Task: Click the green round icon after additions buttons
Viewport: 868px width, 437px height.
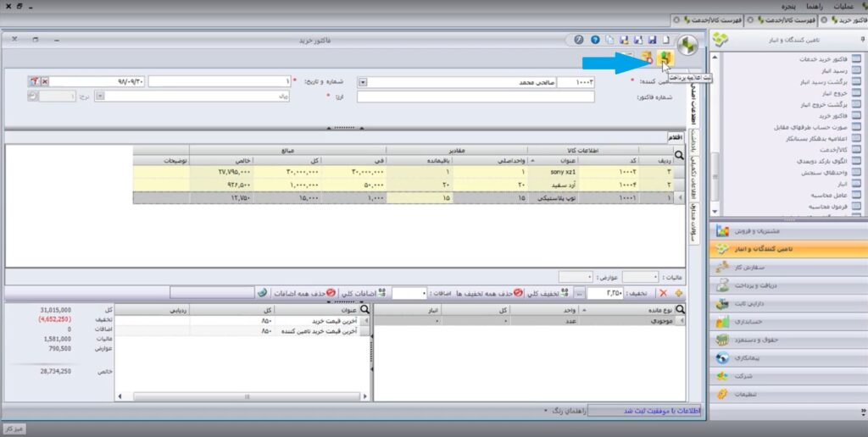Action: [263, 292]
